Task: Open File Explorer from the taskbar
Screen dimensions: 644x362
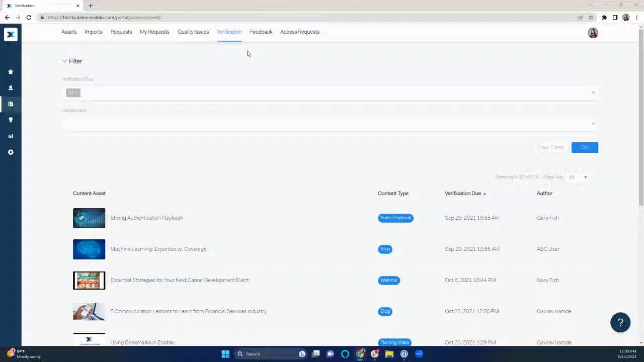Action: [x=389, y=354]
